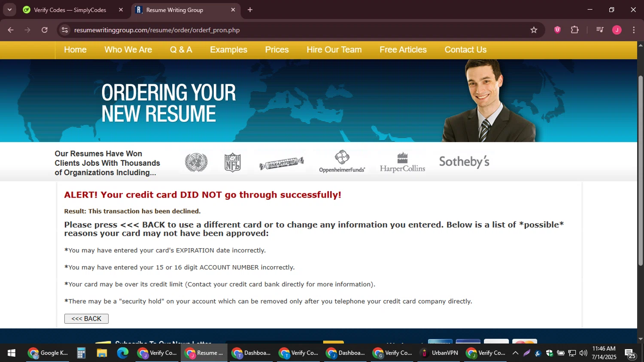Click the scrollbar down arrow
The width and height of the screenshot is (644, 362).
click(641, 339)
